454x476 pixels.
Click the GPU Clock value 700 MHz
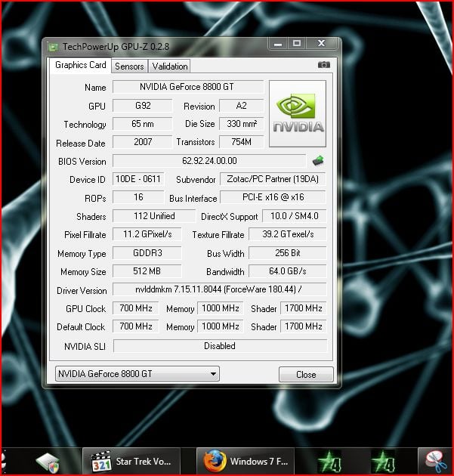136,308
